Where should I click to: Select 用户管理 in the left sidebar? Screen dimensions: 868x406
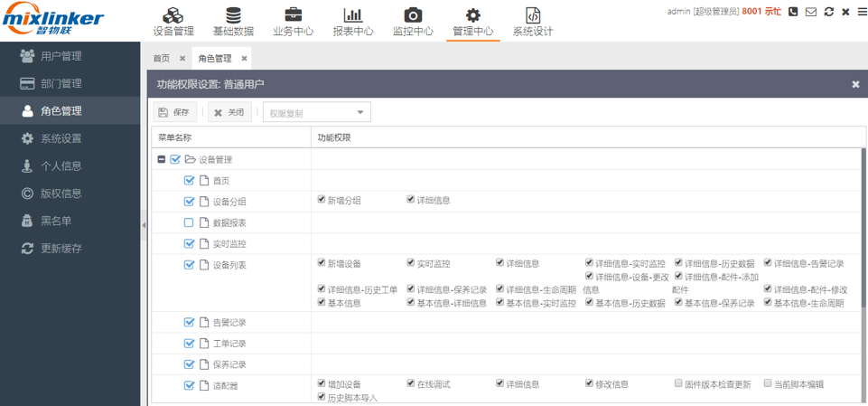tap(61, 56)
